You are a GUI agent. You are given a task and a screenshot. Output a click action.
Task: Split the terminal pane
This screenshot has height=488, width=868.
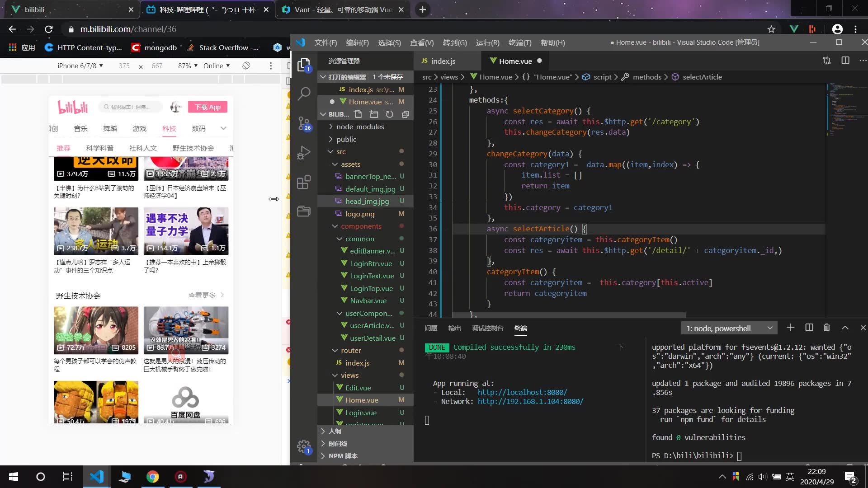tap(809, 328)
